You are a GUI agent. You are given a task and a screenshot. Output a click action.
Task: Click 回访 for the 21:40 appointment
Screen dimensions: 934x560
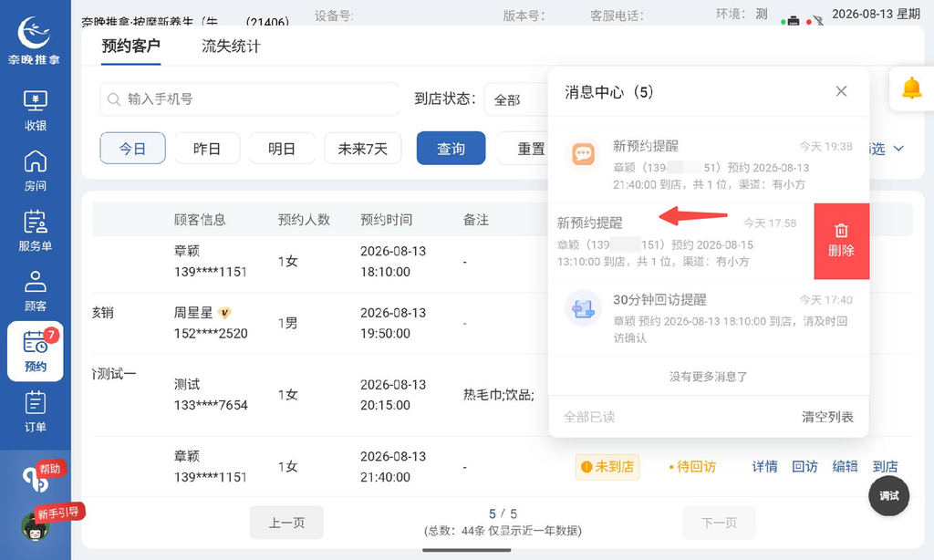(x=804, y=466)
